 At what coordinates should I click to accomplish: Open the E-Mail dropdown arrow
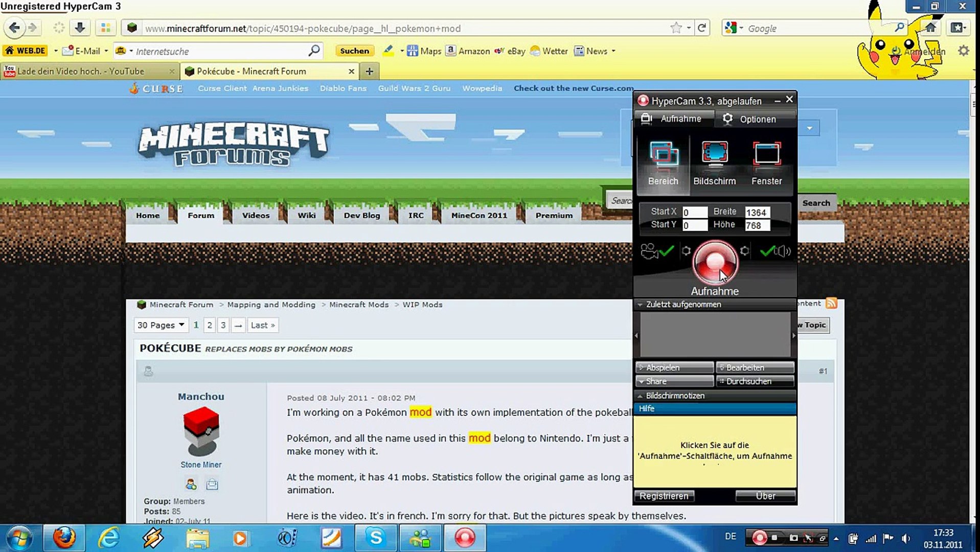coord(106,51)
